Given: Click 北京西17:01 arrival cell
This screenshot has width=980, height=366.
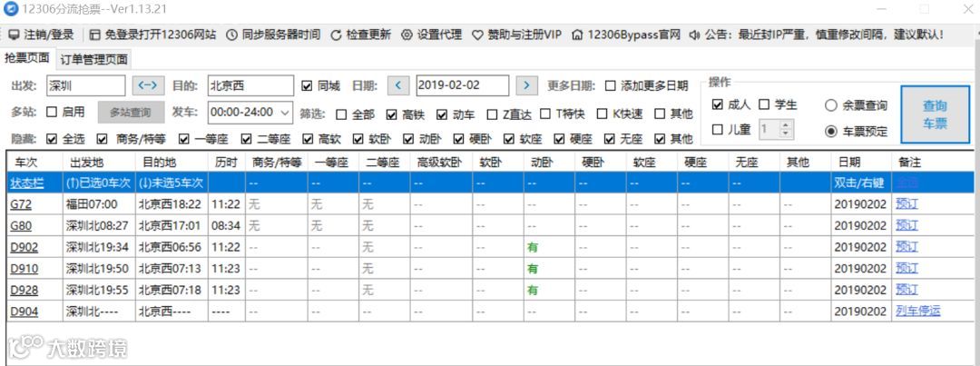Looking at the screenshot, I should 170,225.
